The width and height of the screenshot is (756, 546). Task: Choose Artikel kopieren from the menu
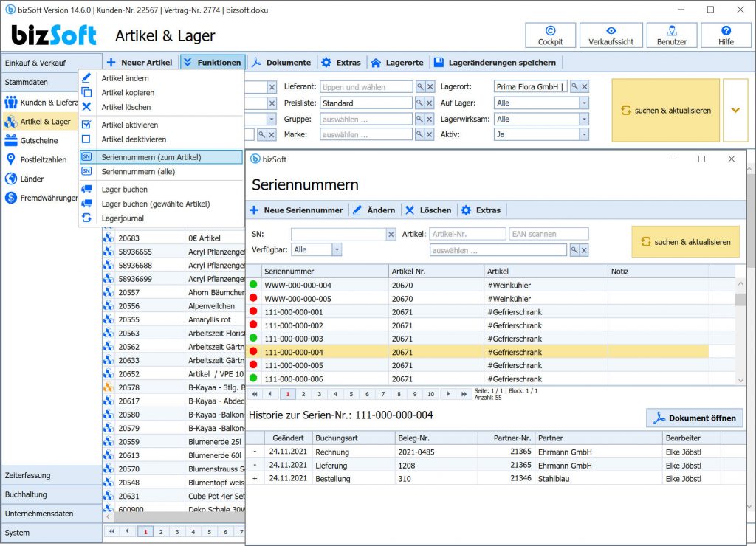pos(162,92)
